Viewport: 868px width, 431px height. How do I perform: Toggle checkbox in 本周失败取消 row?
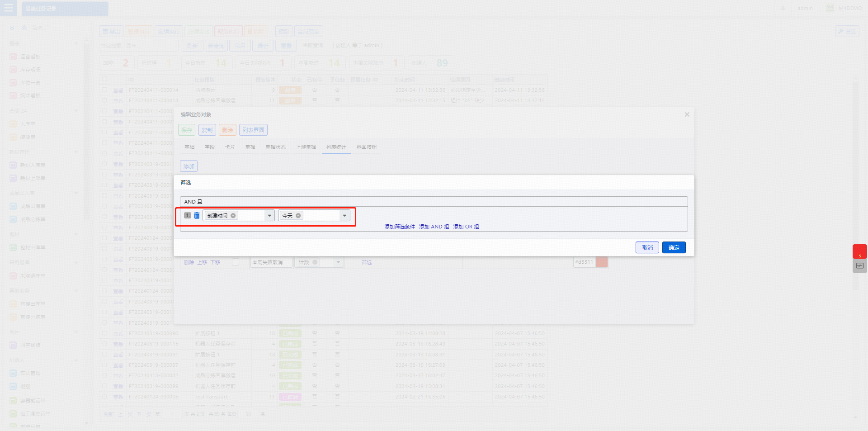pyautogui.click(x=236, y=262)
